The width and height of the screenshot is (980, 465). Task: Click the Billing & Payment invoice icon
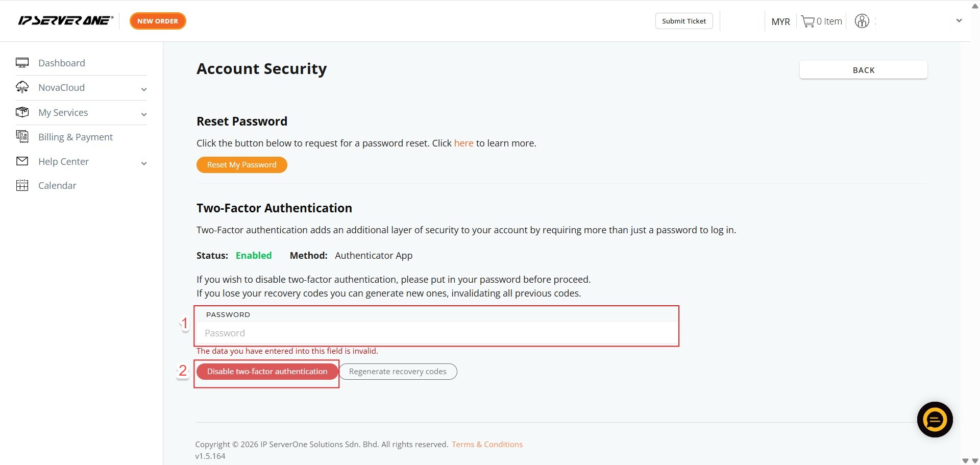click(x=22, y=136)
